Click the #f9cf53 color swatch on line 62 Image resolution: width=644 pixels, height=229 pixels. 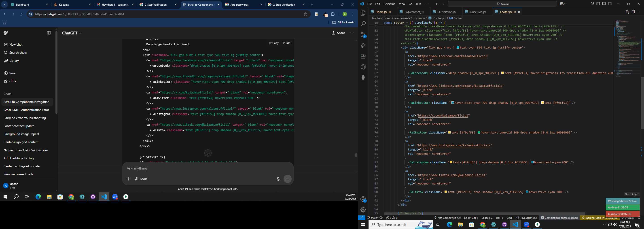coord(503,73)
